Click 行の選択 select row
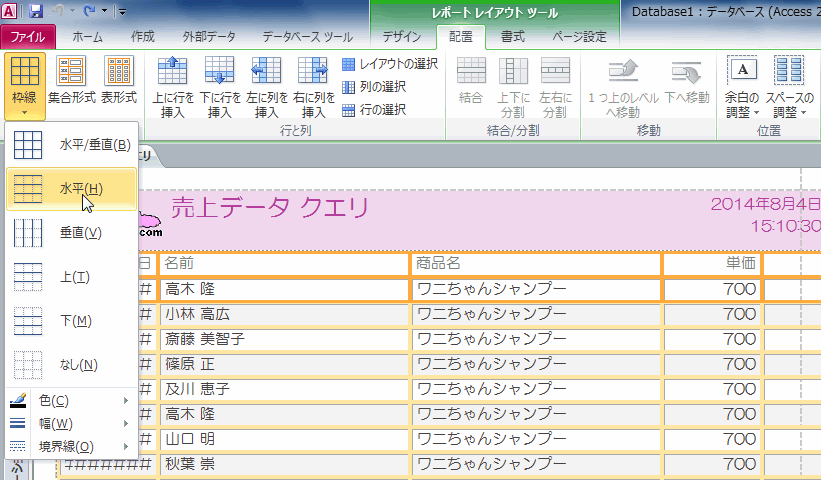This screenshot has height=480, width=821. (374, 110)
